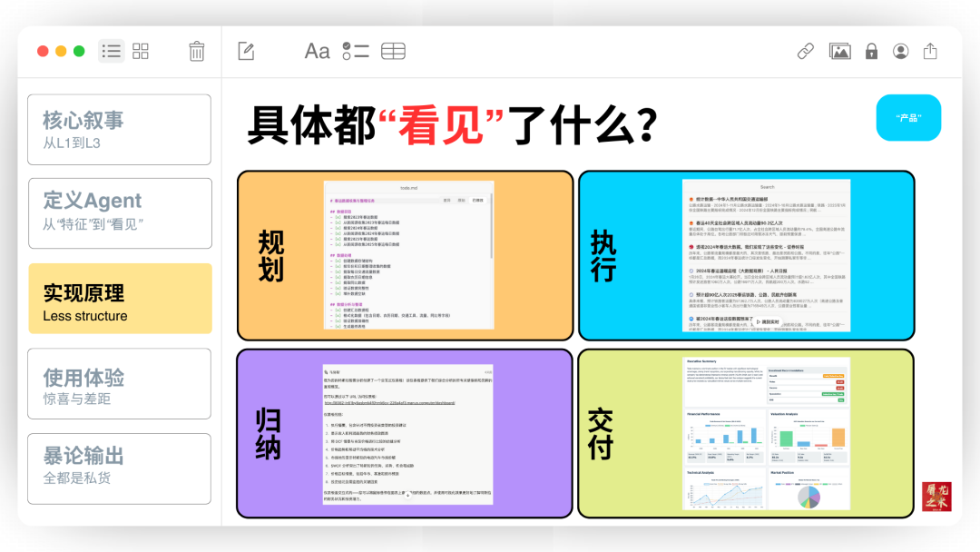Open the dashboard URL in the 归纳 card

pyautogui.click(x=390, y=404)
